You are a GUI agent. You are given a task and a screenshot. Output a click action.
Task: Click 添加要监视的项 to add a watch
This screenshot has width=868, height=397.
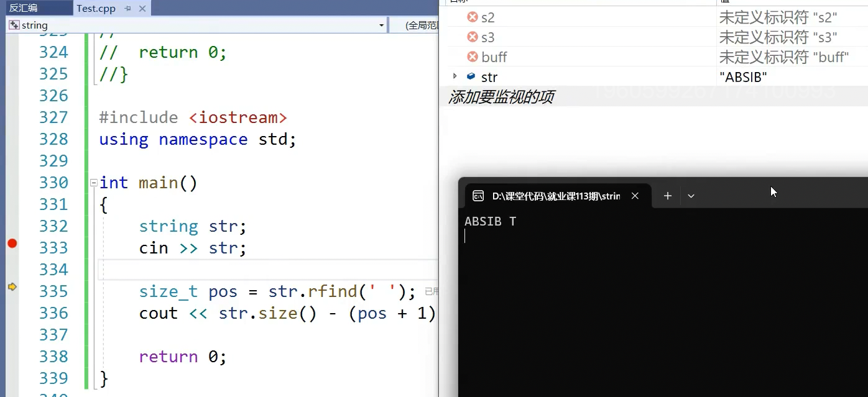(x=501, y=97)
